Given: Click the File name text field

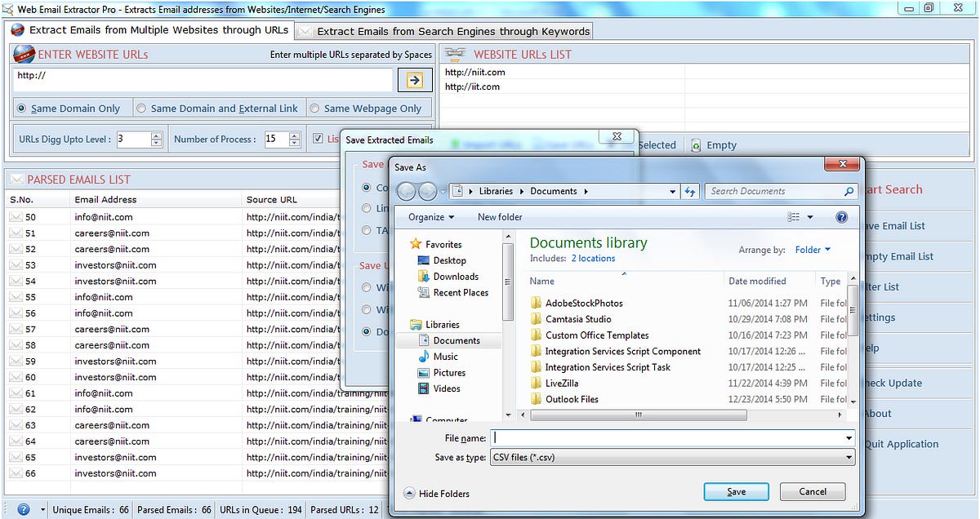Looking at the screenshot, I should click(666, 438).
